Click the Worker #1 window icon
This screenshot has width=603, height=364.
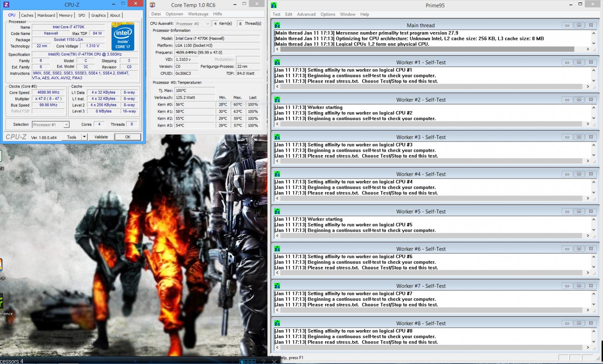(277, 62)
